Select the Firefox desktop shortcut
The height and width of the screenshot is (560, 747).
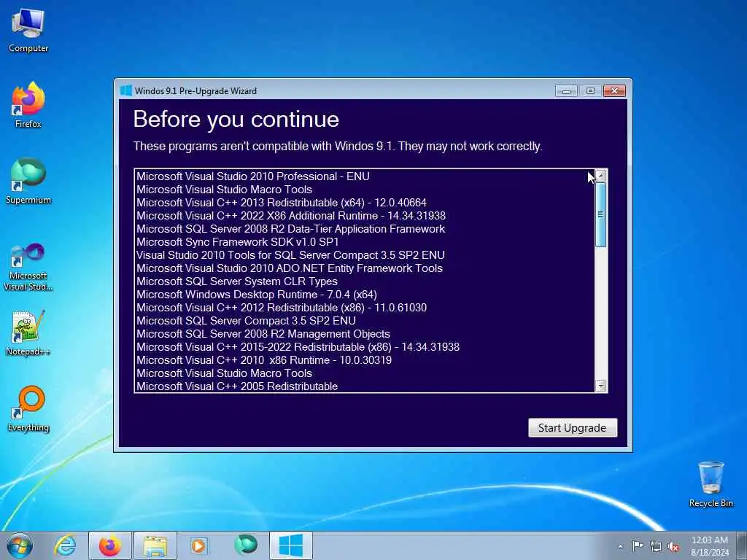28,105
